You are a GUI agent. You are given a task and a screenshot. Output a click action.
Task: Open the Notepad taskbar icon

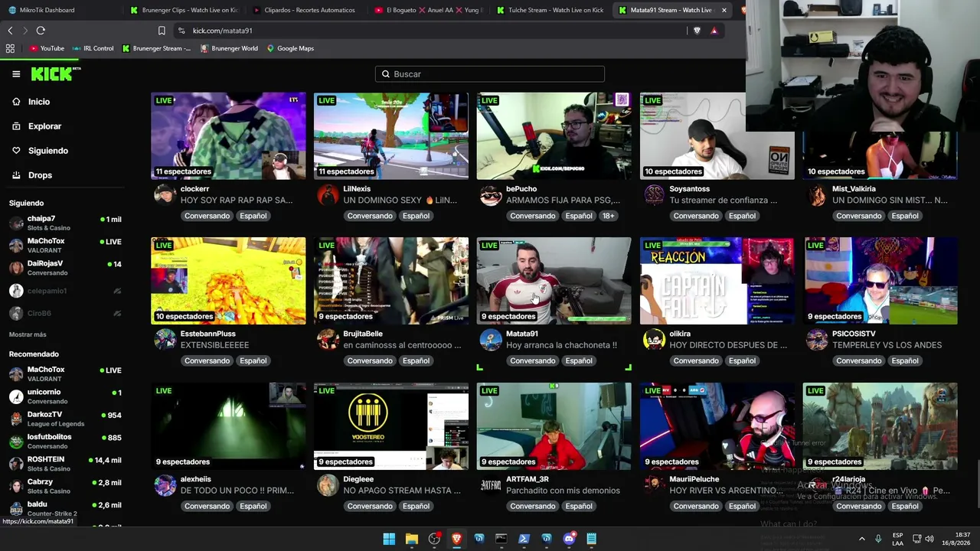[x=591, y=539]
